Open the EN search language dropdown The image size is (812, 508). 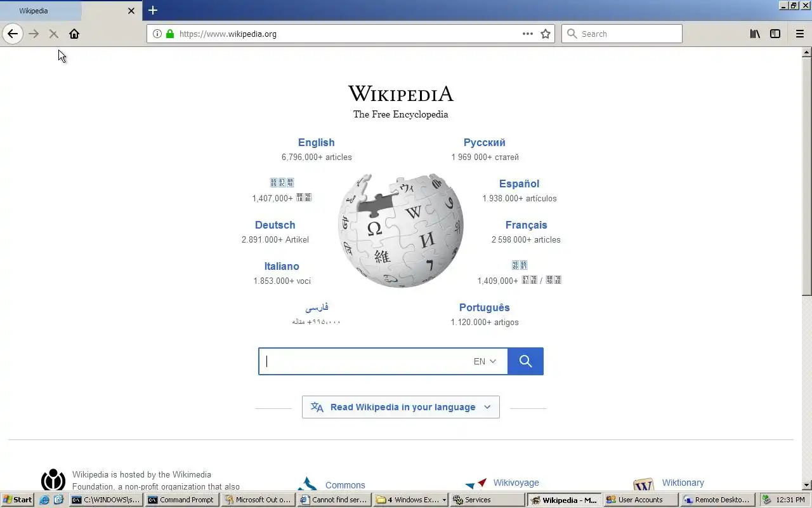[485, 361]
